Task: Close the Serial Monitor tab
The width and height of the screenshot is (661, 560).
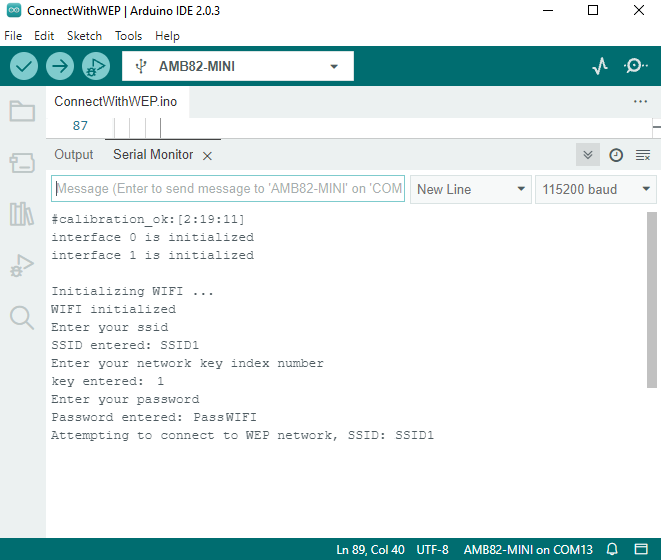Action: tap(207, 156)
